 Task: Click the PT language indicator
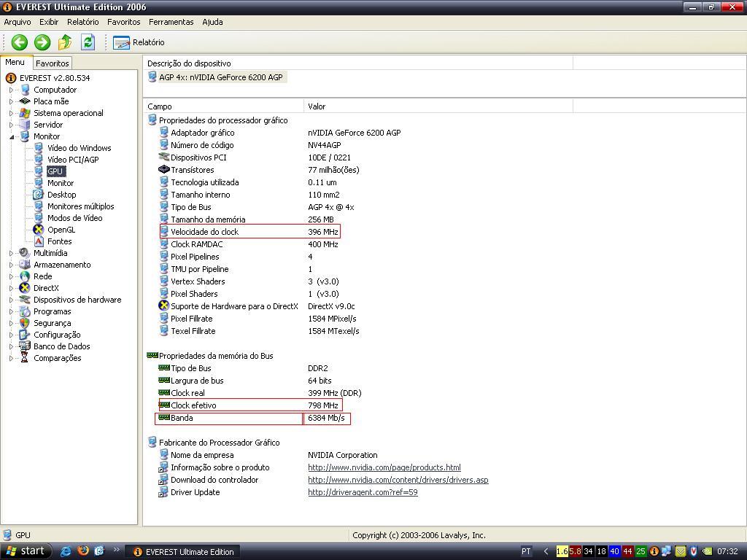pyautogui.click(x=526, y=551)
